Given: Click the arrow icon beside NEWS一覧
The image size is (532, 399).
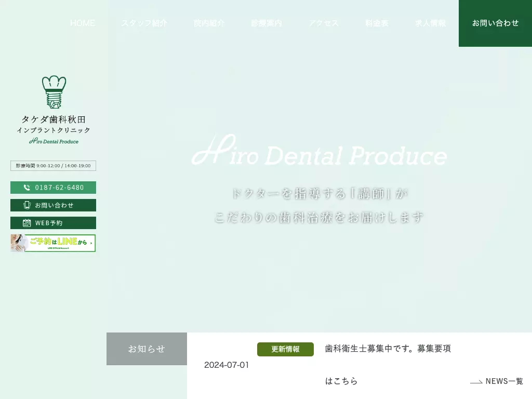Looking at the screenshot, I should point(476,382).
